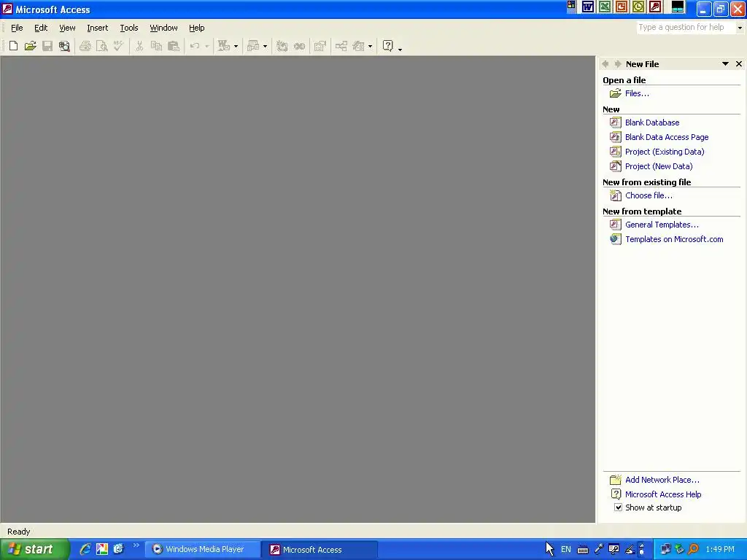Open the Edit menu
747x560 pixels.
(41, 28)
